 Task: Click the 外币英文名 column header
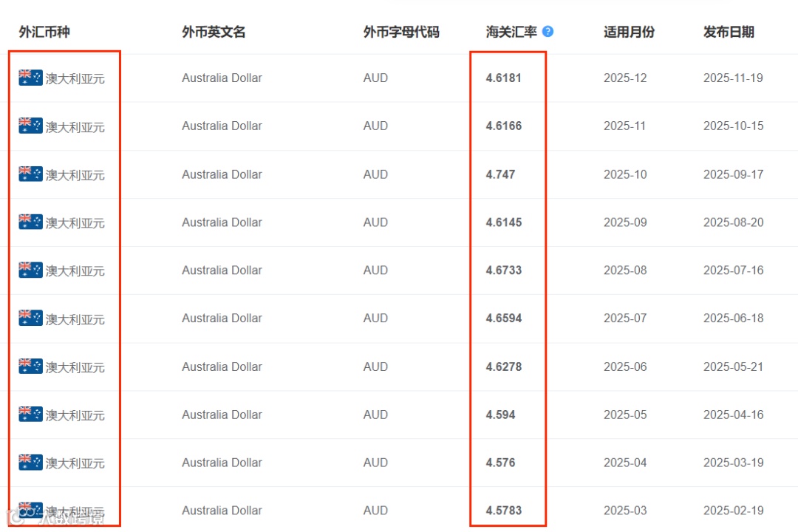point(214,32)
